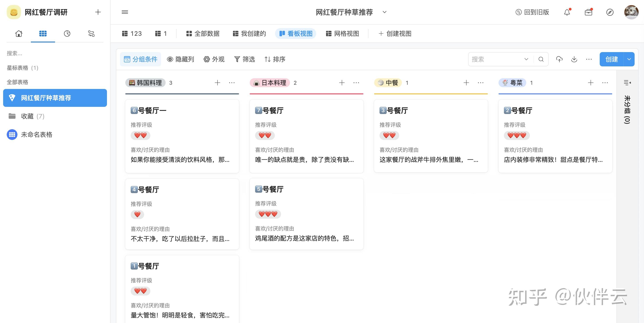This screenshot has height=323, width=644.
Task: Click the search magnifier icon
Action: (x=541, y=59)
